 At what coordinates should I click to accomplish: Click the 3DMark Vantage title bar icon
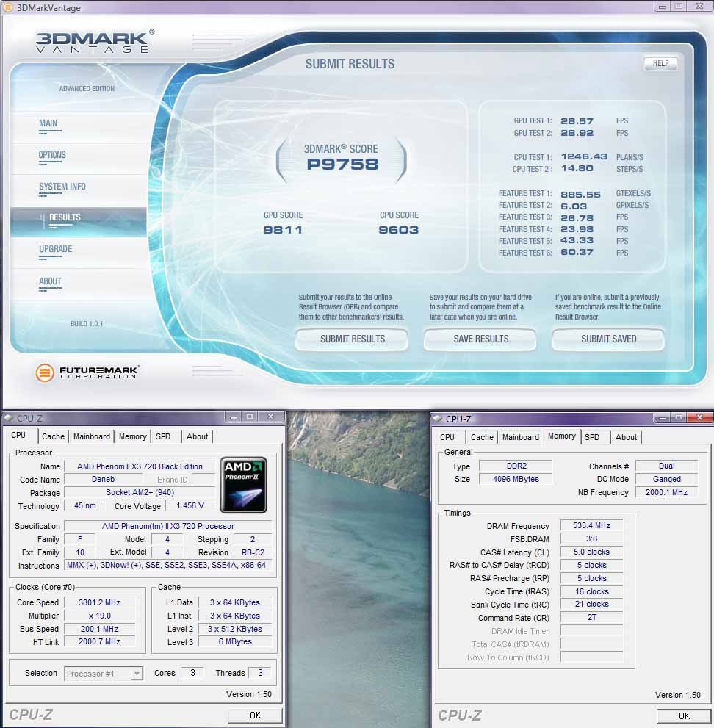point(8,7)
